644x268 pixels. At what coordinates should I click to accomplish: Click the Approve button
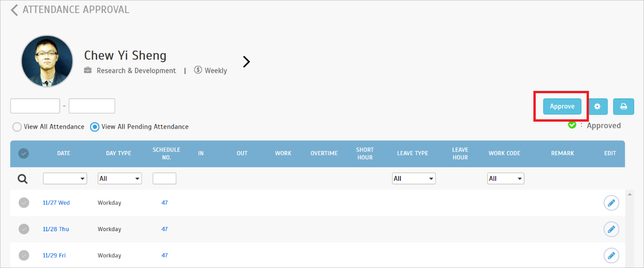click(x=562, y=106)
